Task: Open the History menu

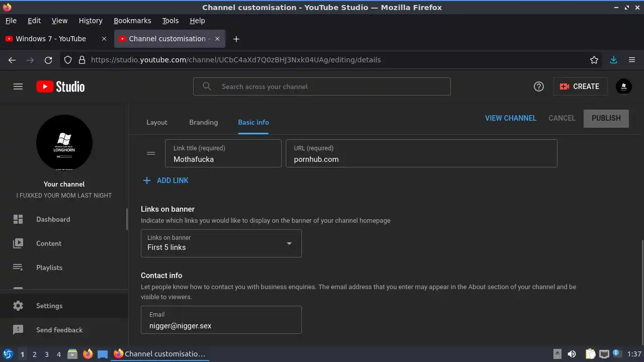Action: (x=91, y=21)
